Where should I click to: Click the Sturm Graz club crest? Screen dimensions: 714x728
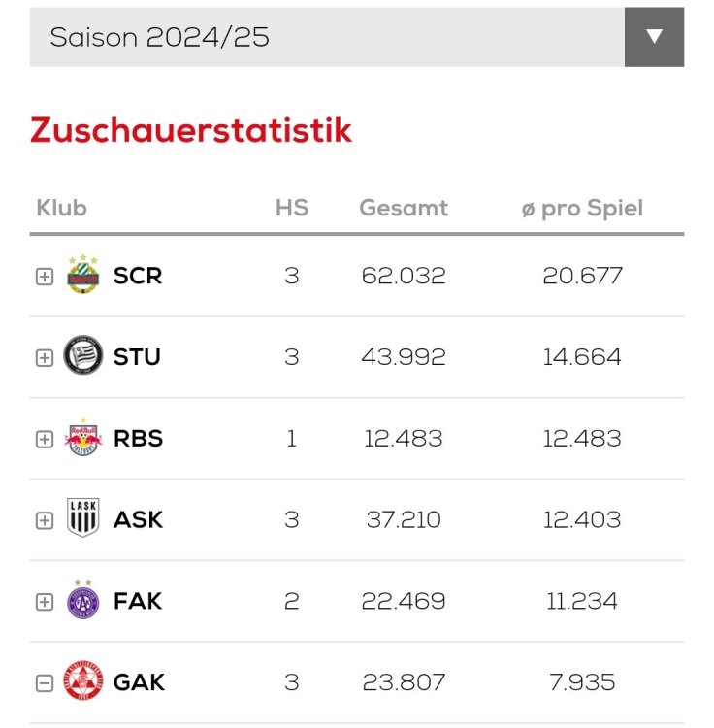82,356
